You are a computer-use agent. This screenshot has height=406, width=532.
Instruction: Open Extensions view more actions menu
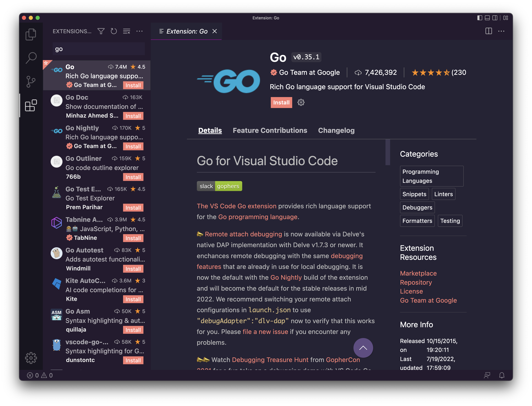coord(140,31)
